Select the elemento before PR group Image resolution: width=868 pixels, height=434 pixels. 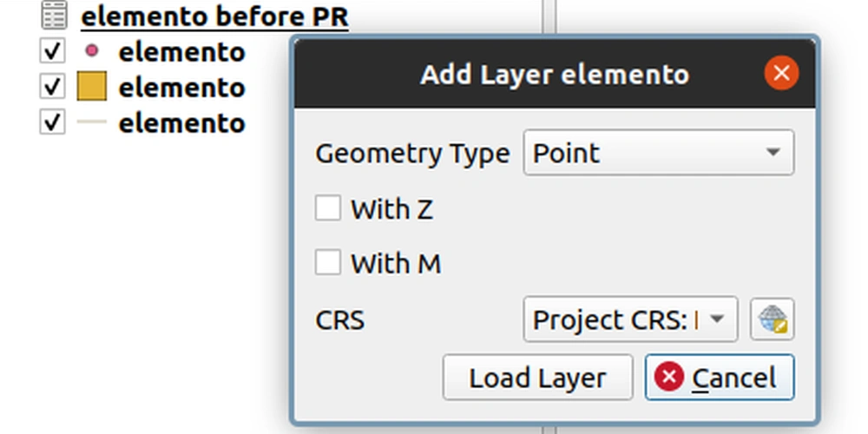[214, 16]
